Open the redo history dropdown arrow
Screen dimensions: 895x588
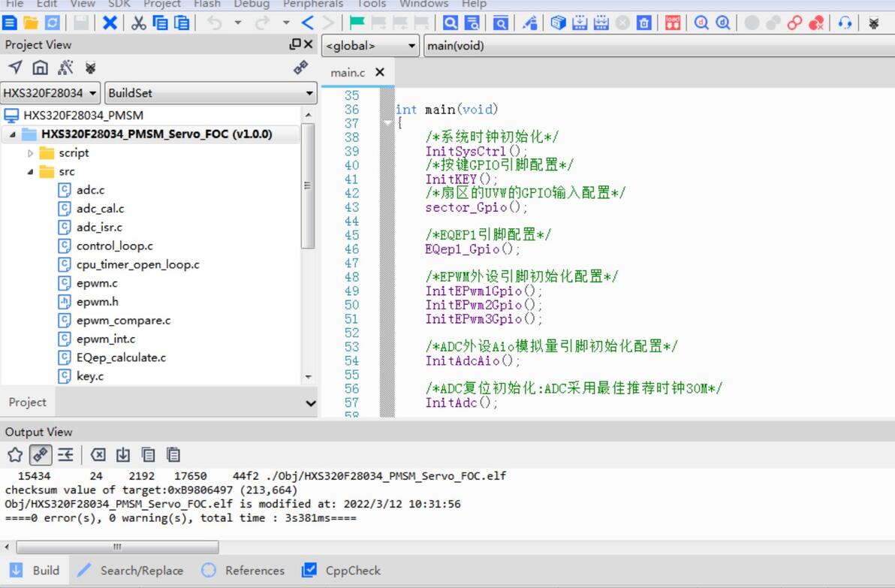pyautogui.click(x=287, y=23)
